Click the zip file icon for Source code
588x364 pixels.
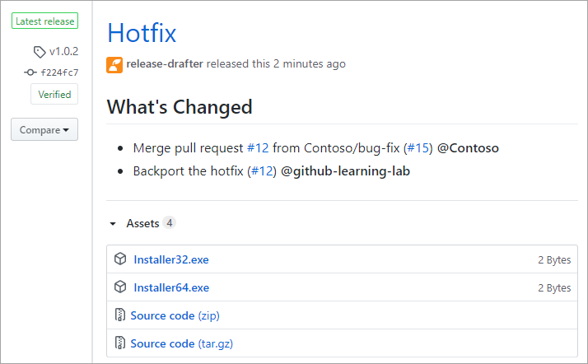pyautogui.click(x=120, y=315)
